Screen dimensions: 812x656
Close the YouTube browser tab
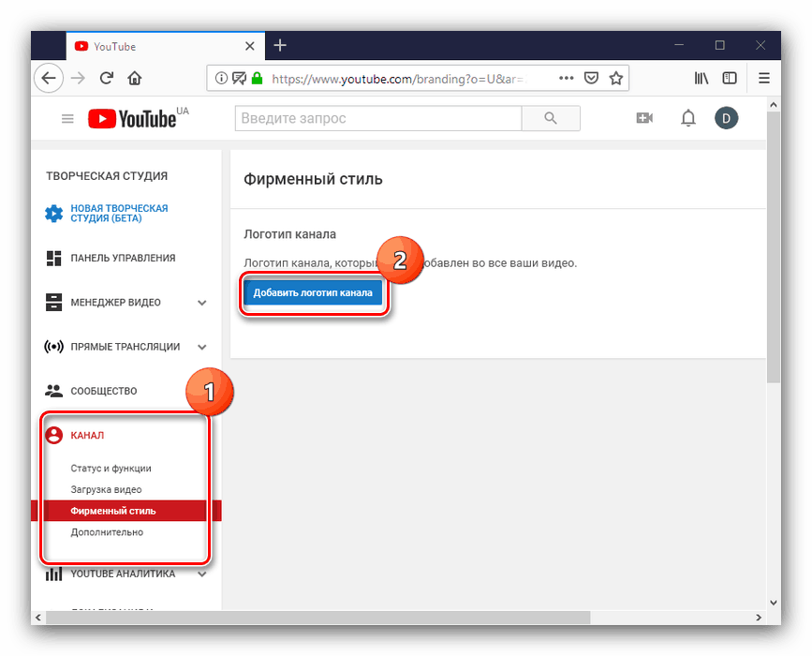[250, 46]
